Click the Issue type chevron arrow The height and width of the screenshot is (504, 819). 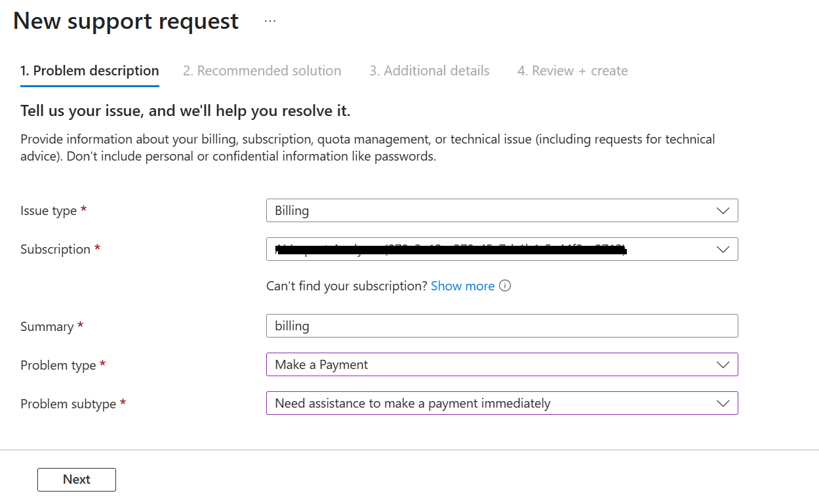723,211
